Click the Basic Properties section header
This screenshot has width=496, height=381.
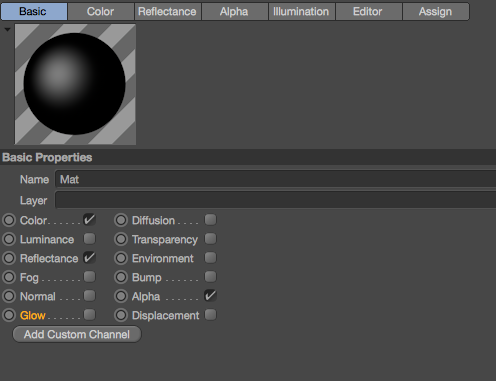248,157
